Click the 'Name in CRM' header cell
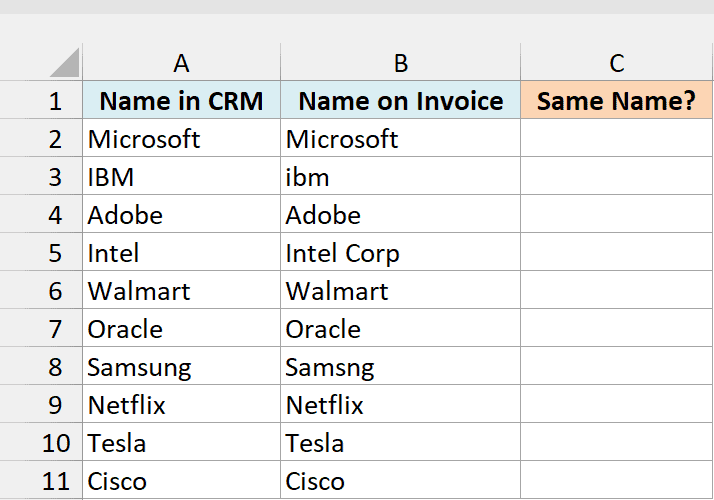Viewport: 714px width, 500px height. click(182, 100)
